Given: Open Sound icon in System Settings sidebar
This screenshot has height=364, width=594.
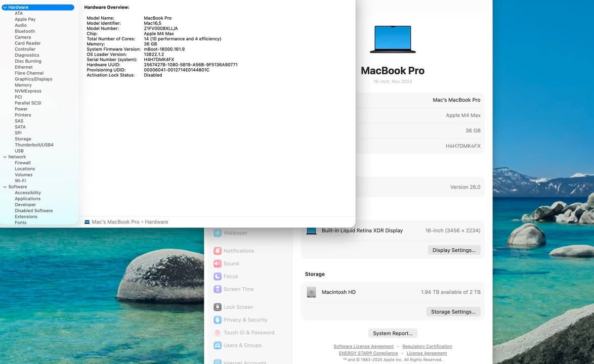Looking at the screenshot, I should tap(218, 264).
